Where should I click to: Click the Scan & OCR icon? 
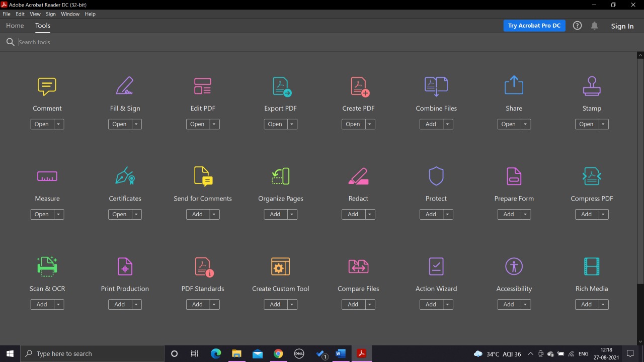(x=47, y=266)
